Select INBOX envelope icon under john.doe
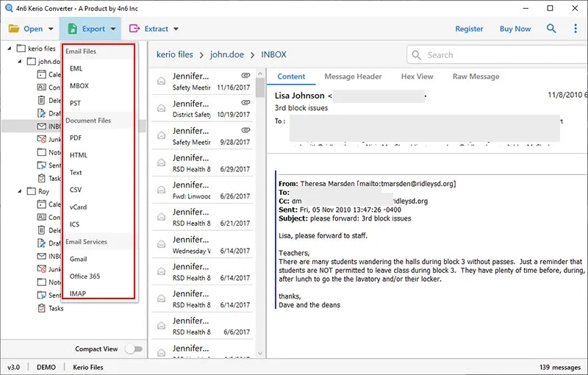Viewport: 588px width, 375px height. [41, 126]
